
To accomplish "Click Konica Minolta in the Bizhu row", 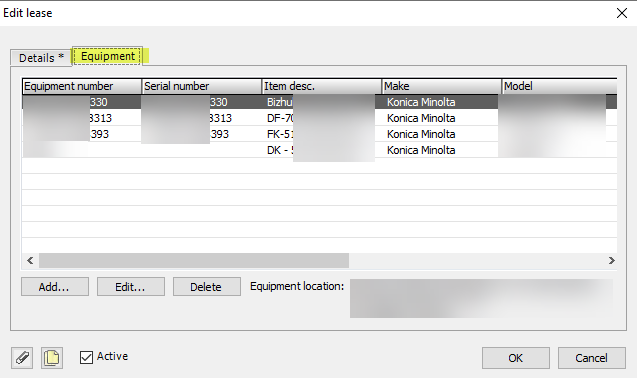I will point(421,102).
